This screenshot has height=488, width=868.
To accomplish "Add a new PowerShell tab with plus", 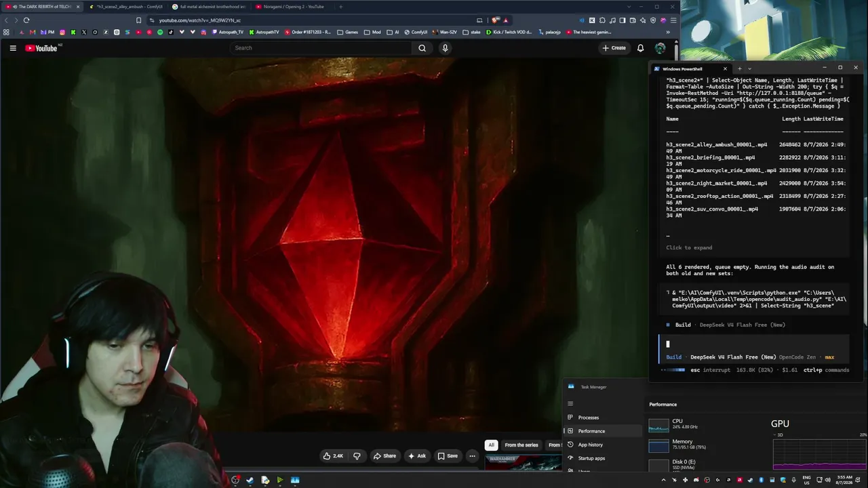I will [x=739, y=68].
